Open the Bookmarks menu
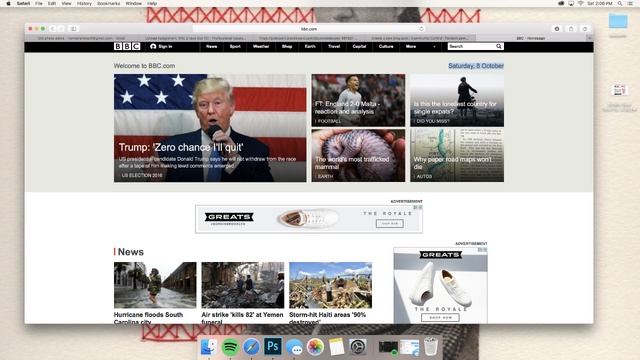The width and height of the screenshot is (640, 360). [x=109, y=3]
